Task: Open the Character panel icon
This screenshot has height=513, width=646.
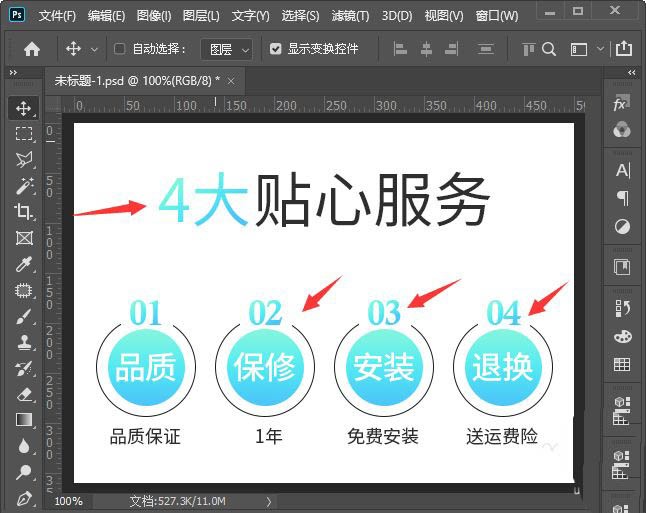Action: coord(622,170)
